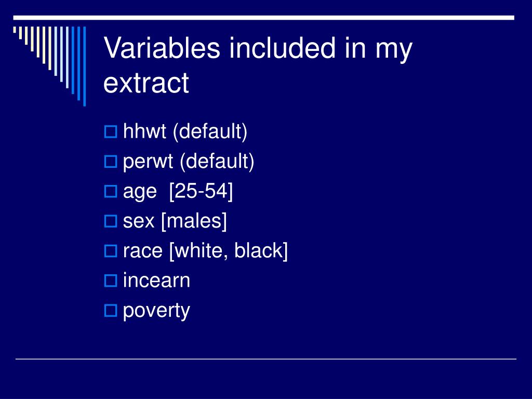Click the 'hhwt (default)' text line
The height and width of the screenshot is (399, 532).
pos(185,131)
